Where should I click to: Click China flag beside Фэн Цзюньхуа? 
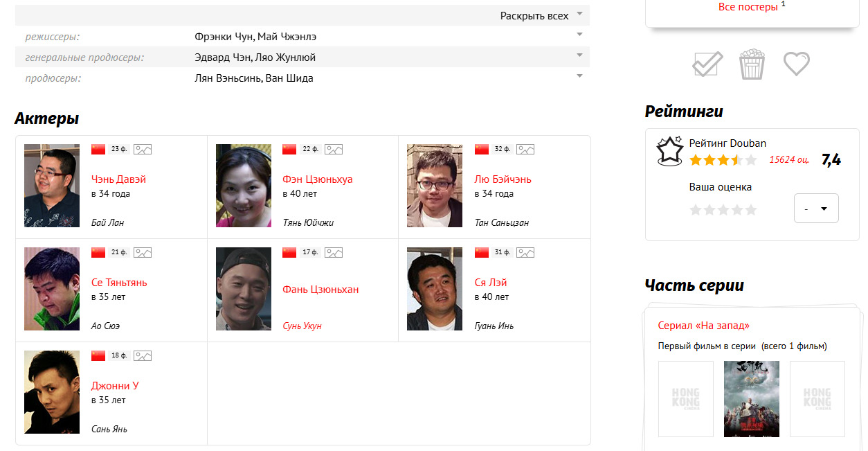[x=289, y=149]
